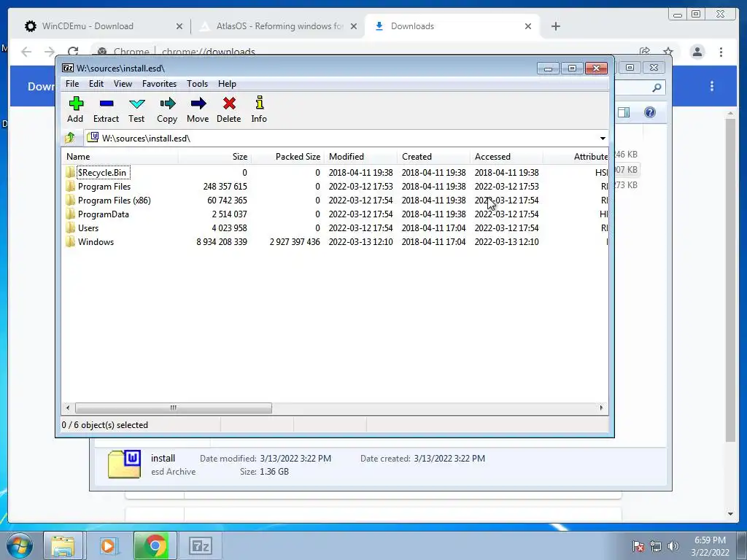Image resolution: width=747 pixels, height=560 pixels.
Task: Open the Info toolbar icon
Action: [x=259, y=102]
